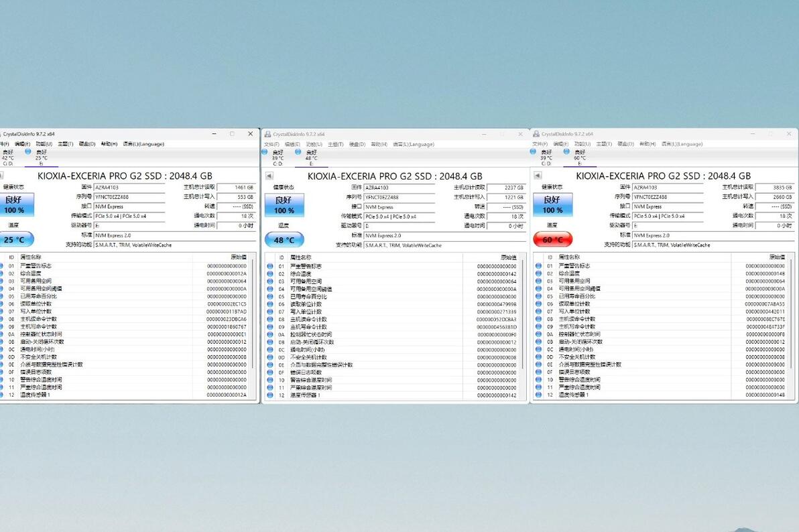
Task: Click ID column header in right window
Action: (x=550, y=257)
